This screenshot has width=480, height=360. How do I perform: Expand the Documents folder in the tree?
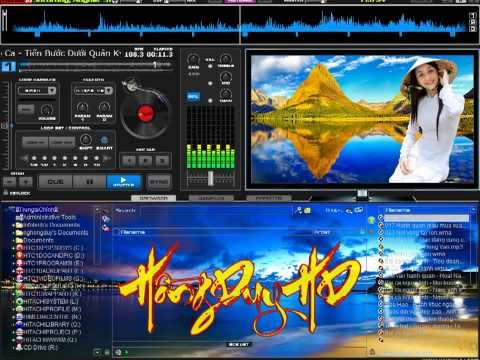point(14,241)
